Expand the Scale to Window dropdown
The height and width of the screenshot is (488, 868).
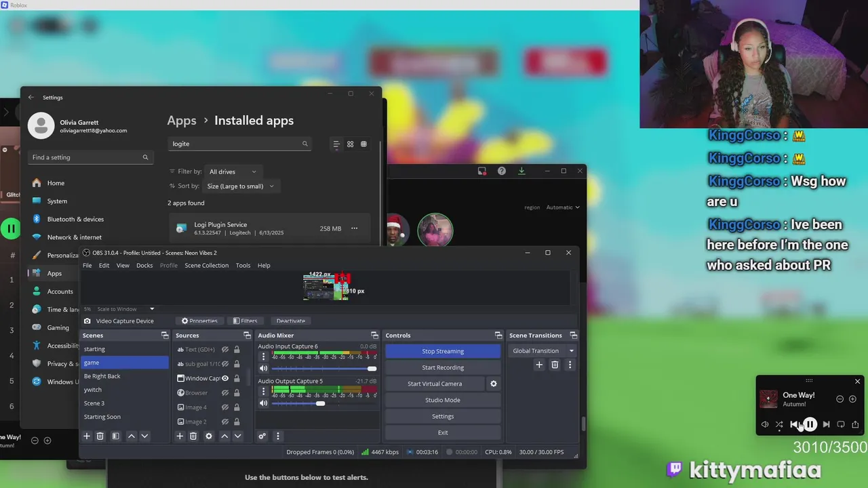126,309
